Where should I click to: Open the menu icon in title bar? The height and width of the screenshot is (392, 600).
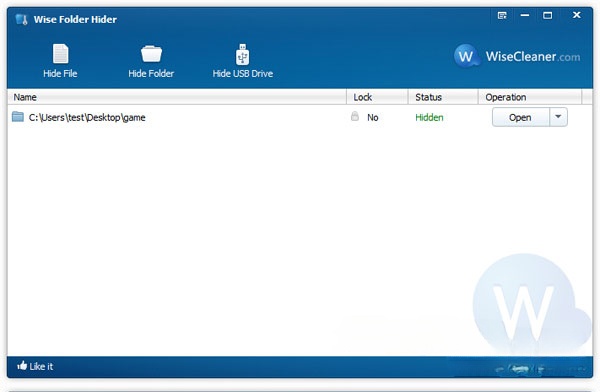point(502,15)
